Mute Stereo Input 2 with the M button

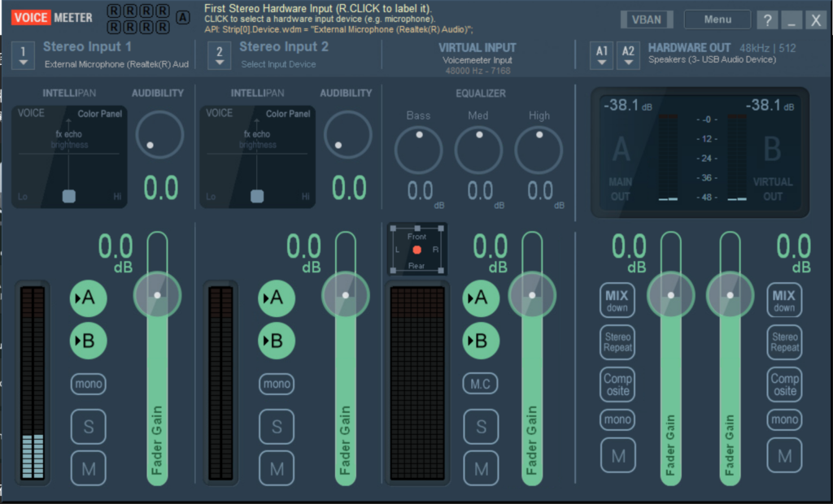click(x=277, y=468)
